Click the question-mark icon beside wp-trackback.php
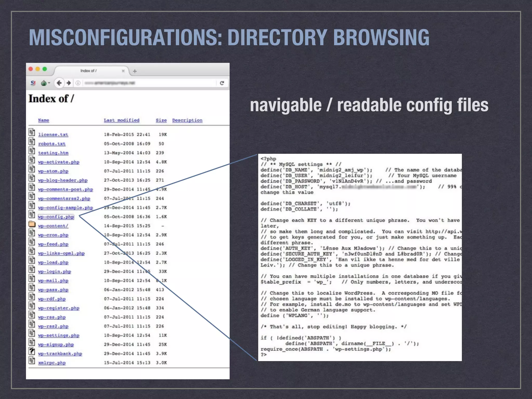The height and width of the screenshot is (399, 532). (x=32, y=351)
